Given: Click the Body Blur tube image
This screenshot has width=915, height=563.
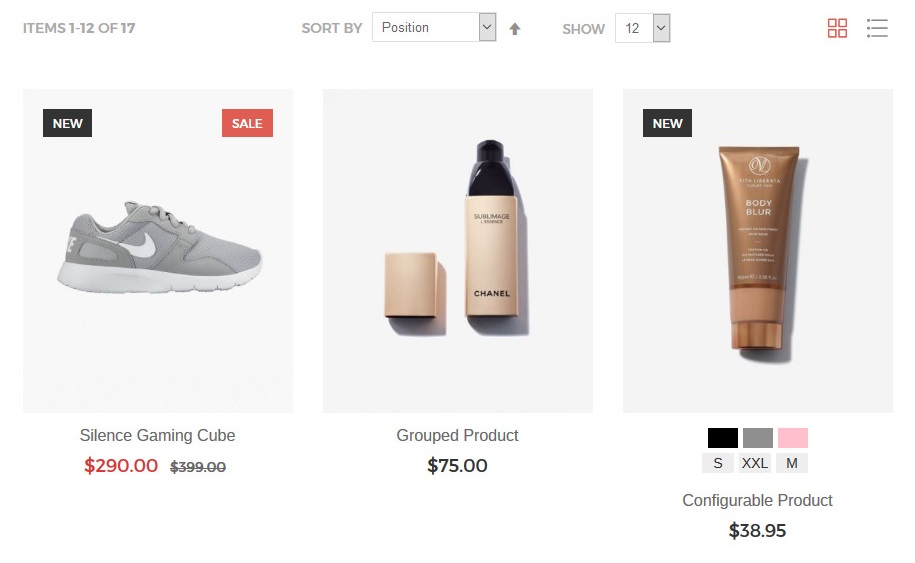Looking at the screenshot, I should [x=757, y=250].
